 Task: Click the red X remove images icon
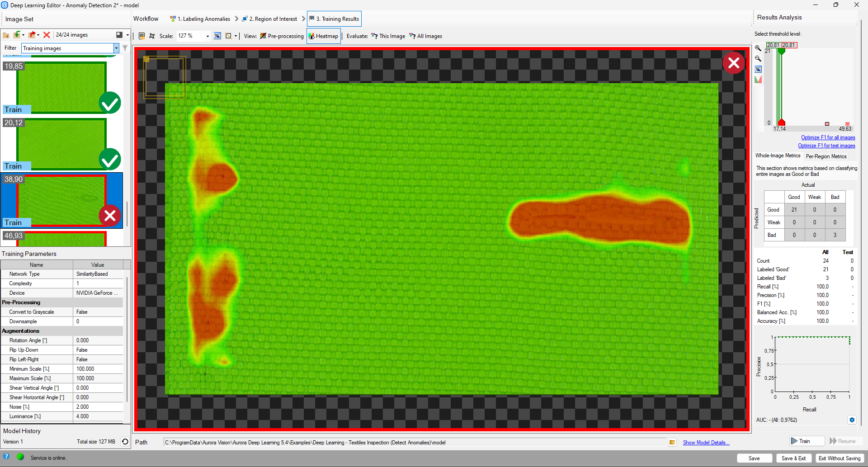(47, 35)
